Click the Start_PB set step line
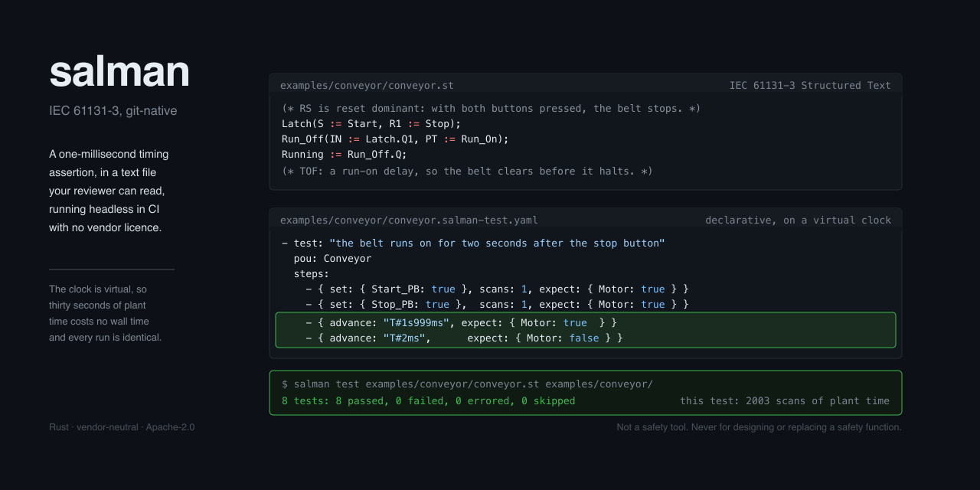Screen dimensions: 980x490 497,289
